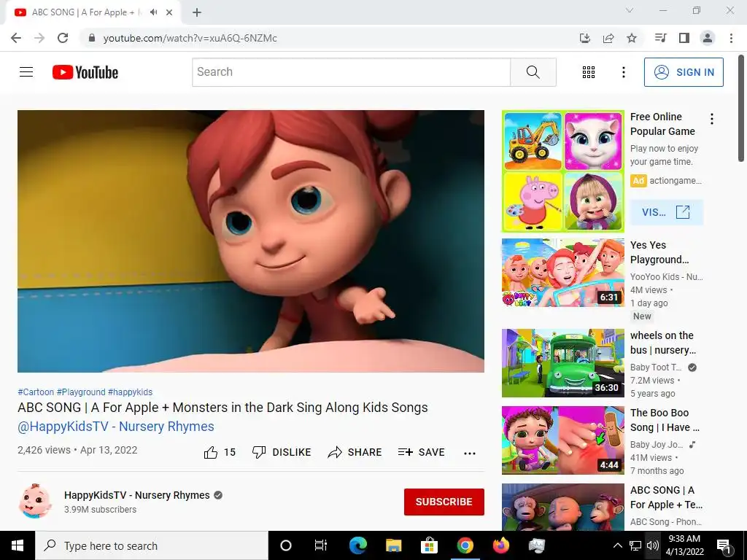The image size is (747, 560).
Task: Bookmark this page with star icon
Action: [x=632, y=38]
